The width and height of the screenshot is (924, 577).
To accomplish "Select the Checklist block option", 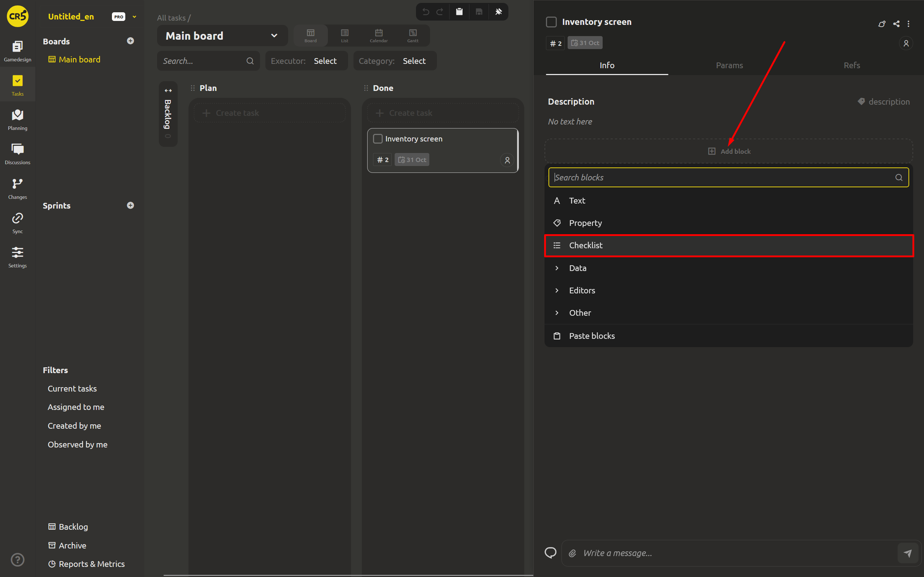I will pyautogui.click(x=729, y=245).
